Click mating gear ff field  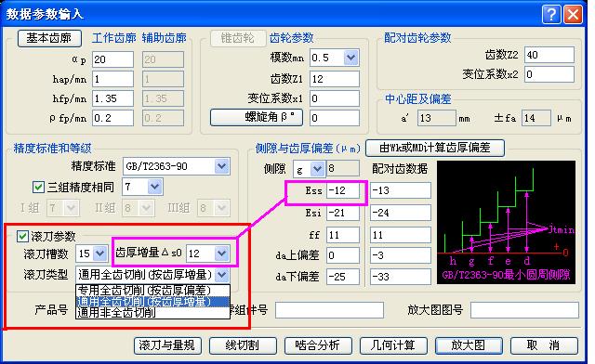click(x=401, y=235)
